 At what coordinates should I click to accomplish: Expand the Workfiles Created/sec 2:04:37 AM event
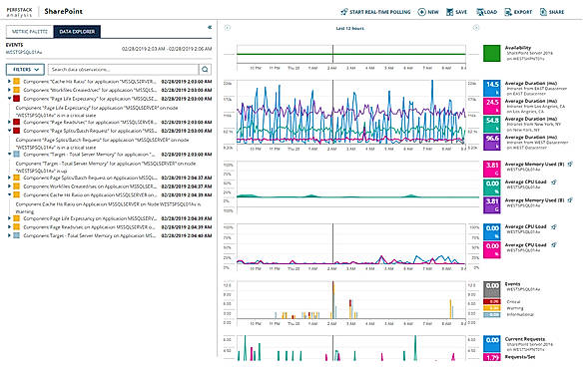[9, 186]
